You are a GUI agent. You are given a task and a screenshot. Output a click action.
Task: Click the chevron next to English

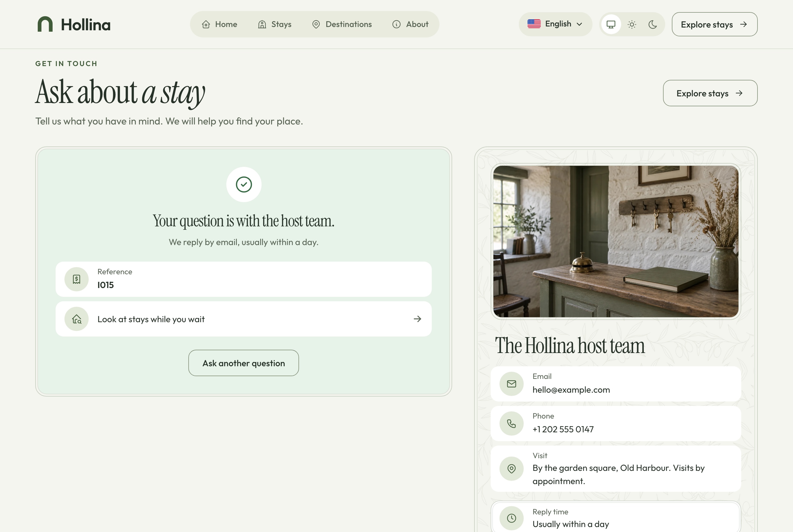tap(579, 24)
